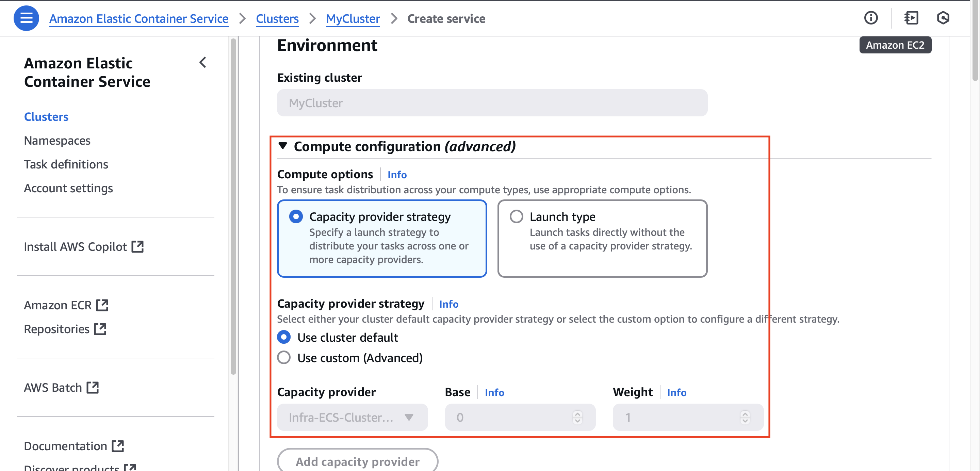The width and height of the screenshot is (980, 471).
Task: Click the external-link icon beside Repositories
Action: [x=100, y=329]
